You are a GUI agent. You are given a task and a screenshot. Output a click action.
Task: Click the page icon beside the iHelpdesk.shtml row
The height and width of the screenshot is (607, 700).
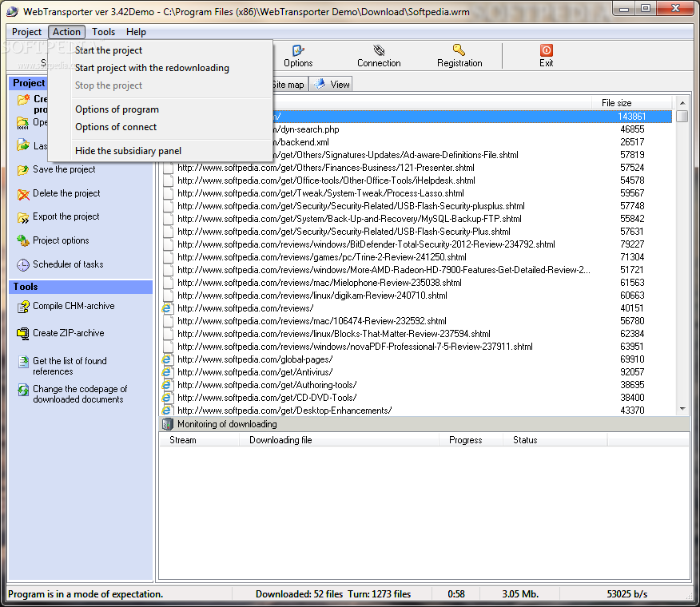(x=169, y=181)
